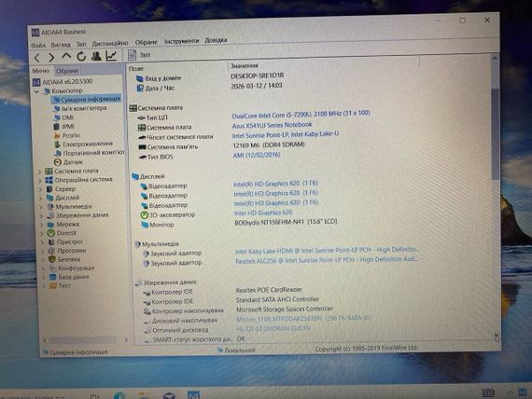Click the Пристрої tree icon
The height and width of the screenshot is (399, 532).
pos(51,242)
